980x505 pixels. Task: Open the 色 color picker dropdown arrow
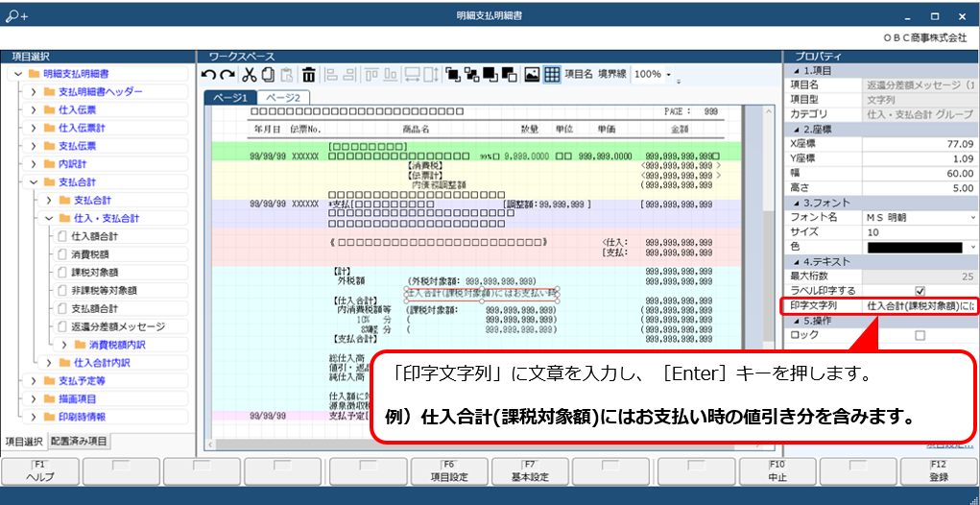(x=973, y=248)
